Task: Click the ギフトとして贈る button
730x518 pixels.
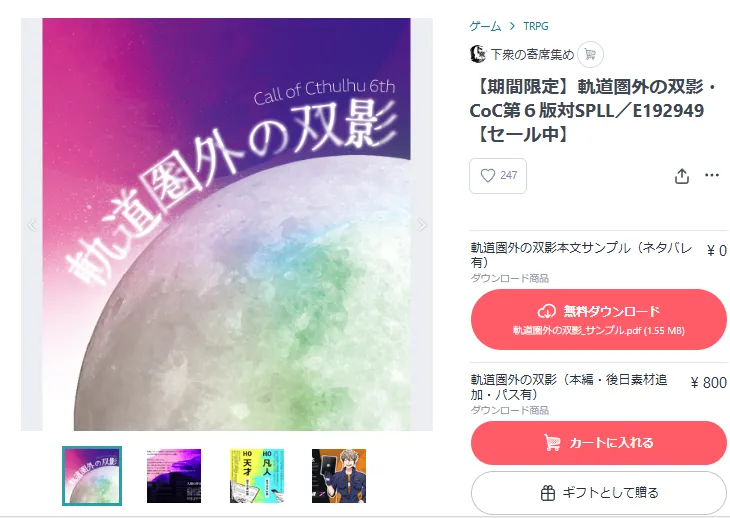Action: point(598,493)
